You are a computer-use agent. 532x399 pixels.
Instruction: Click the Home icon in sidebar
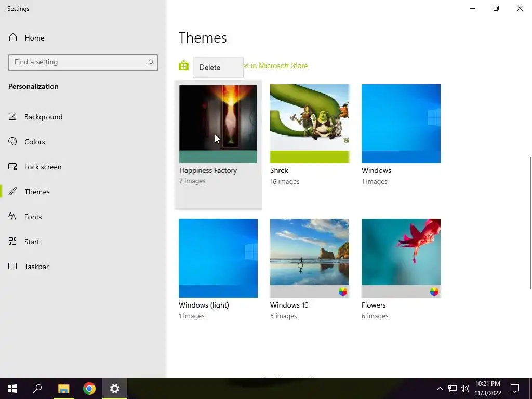coord(13,37)
